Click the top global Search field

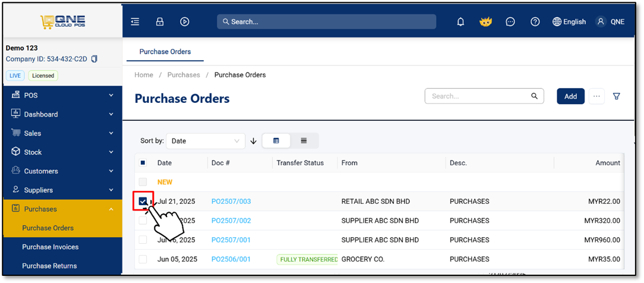point(327,22)
